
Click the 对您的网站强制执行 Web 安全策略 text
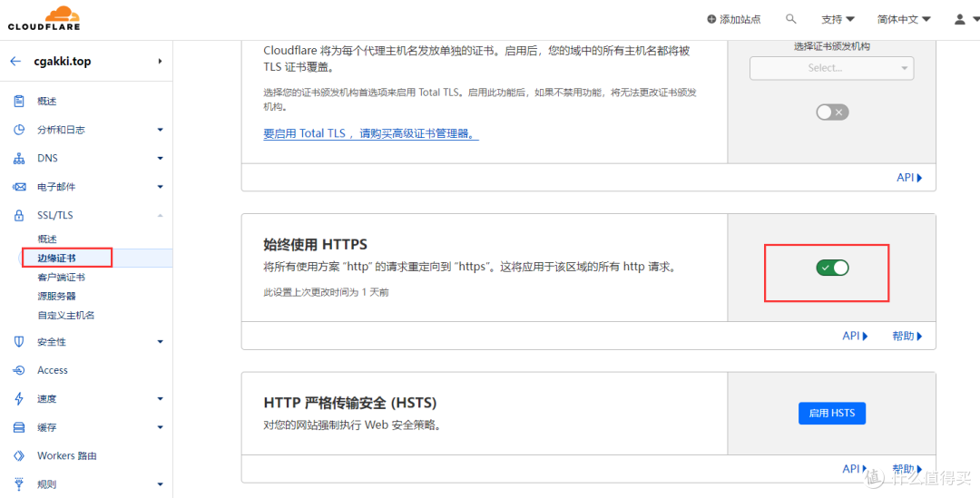coord(352,426)
